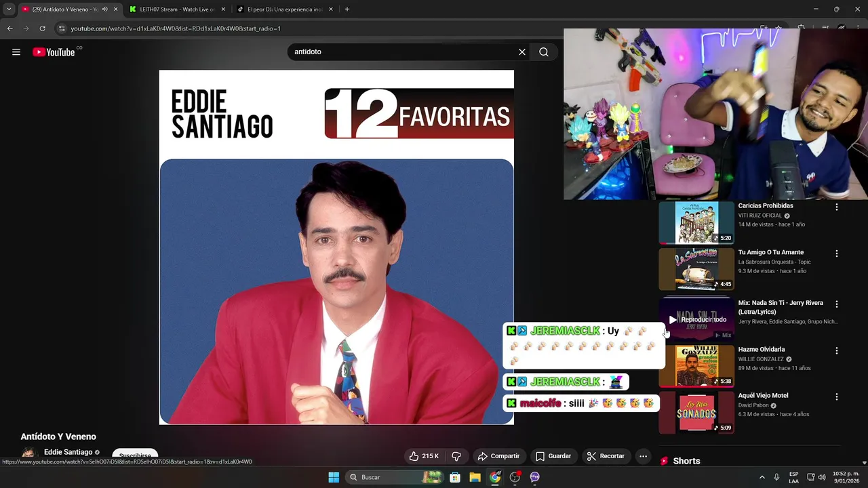Like the video with 215 K likes
Viewport: 868px width, 488px height.
pyautogui.click(x=424, y=456)
